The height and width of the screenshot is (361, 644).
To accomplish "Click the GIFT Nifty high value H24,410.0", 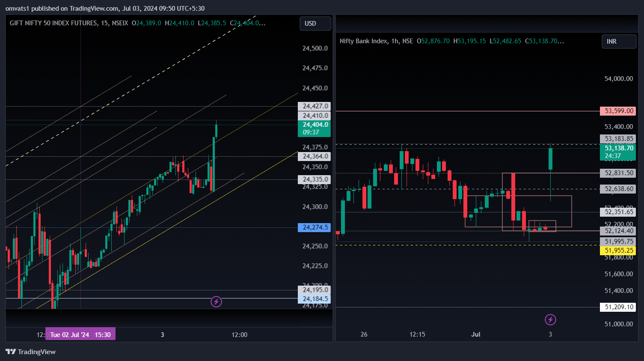I will (180, 23).
